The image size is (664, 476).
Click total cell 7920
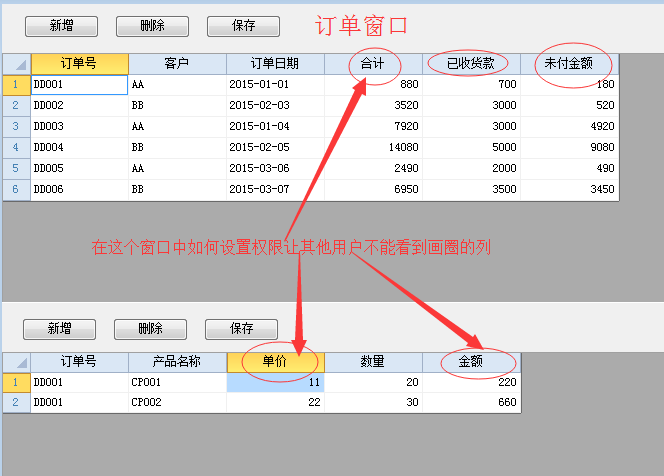coord(373,127)
